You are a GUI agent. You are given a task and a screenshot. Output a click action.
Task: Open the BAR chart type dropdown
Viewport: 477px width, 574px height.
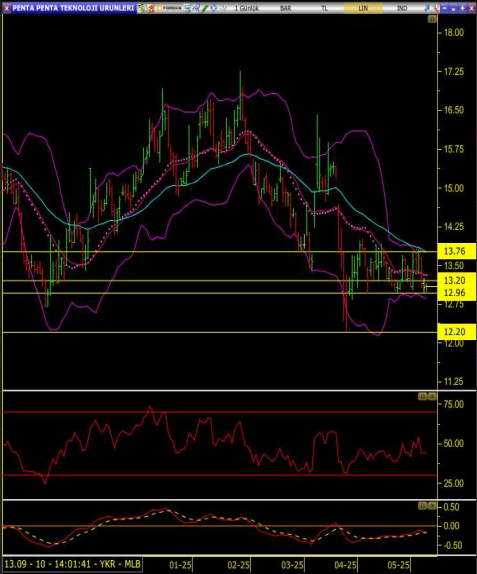point(286,8)
